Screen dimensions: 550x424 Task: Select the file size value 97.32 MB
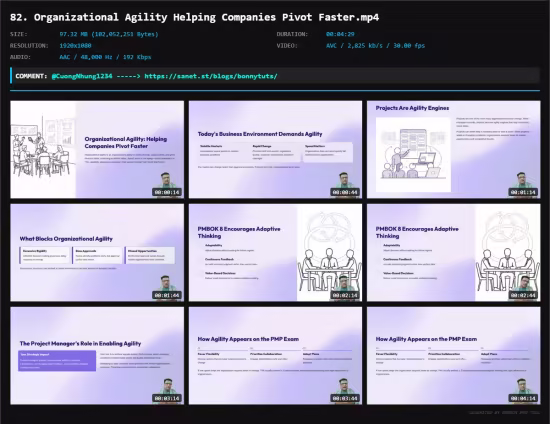point(109,34)
